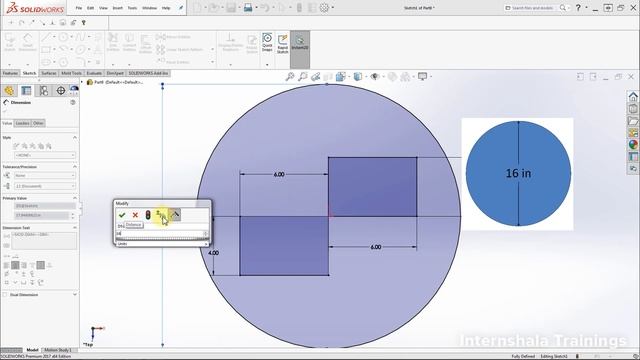Open Modify value dropdown arrow

click(205, 234)
